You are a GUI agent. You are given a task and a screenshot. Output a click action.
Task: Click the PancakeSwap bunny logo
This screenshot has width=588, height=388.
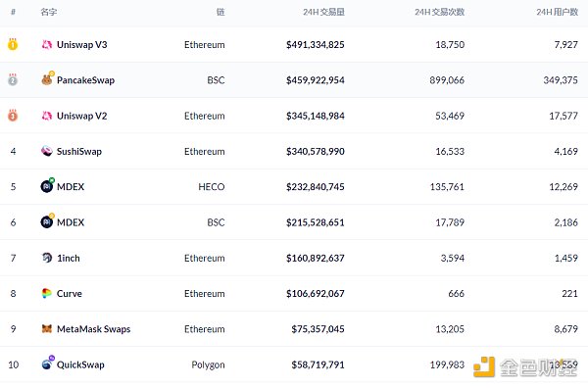click(x=47, y=78)
